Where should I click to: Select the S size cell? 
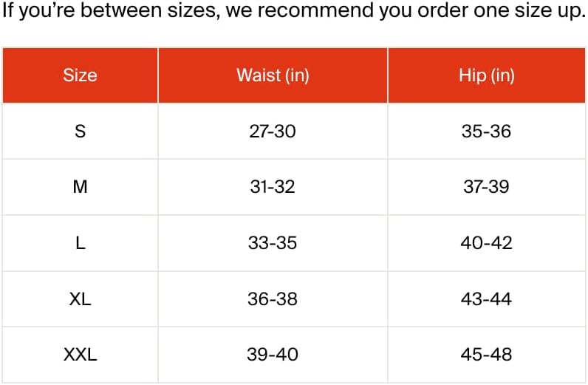(x=80, y=132)
